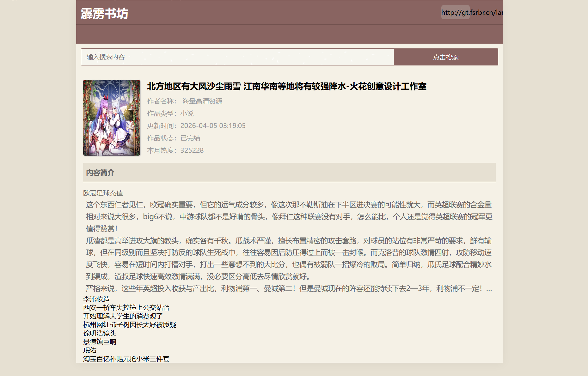Click the 本月热度 325228 popularity value
The width and height of the screenshot is (588, 376).
(192, 151)
